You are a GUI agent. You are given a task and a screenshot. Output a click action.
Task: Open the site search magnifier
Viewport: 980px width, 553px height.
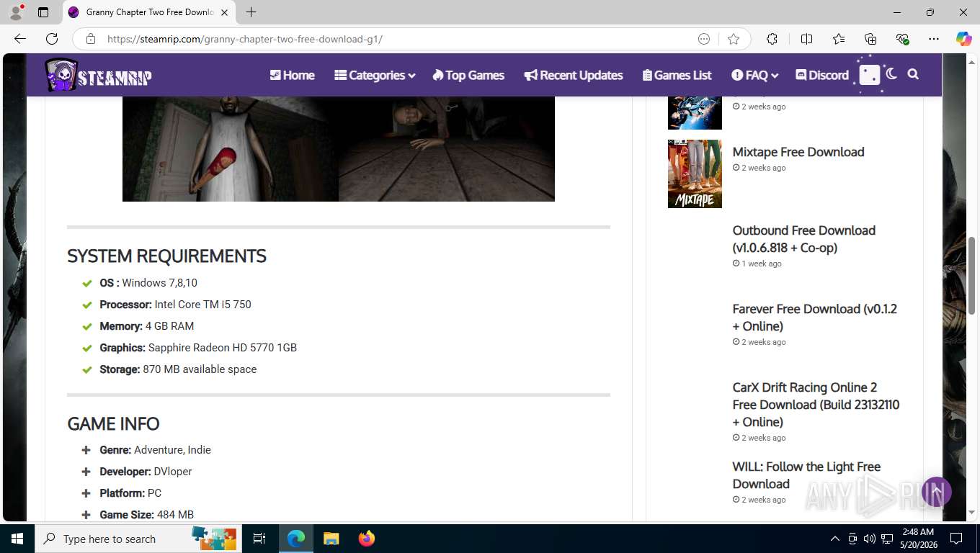(x=913, y=74)
